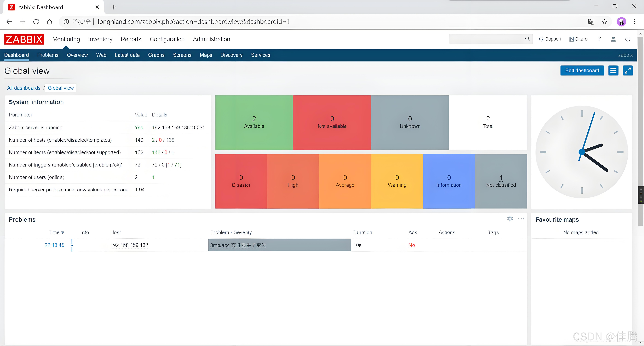Open the help question mark icon
Screen dimensions: 644x346
(599, 39)
